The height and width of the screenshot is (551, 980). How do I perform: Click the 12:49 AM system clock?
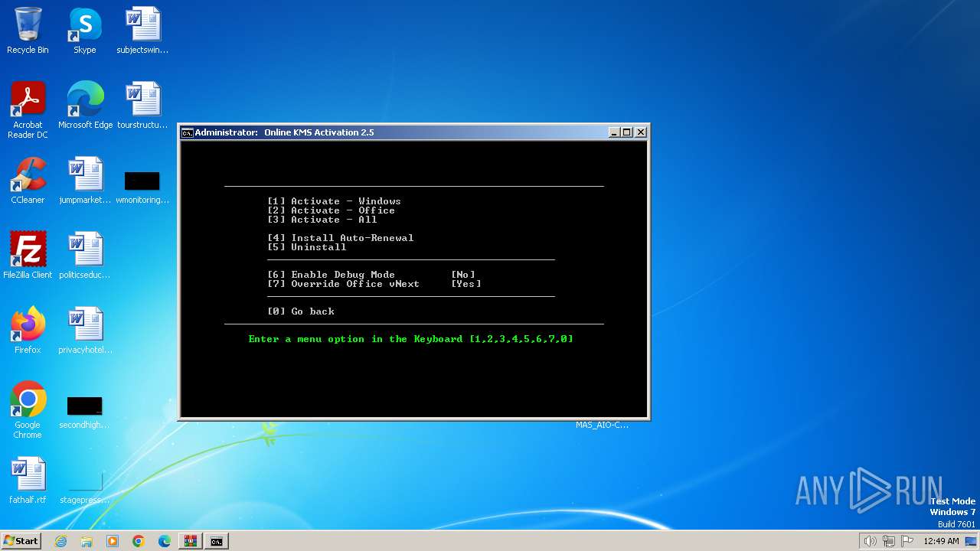pos(941,541)
